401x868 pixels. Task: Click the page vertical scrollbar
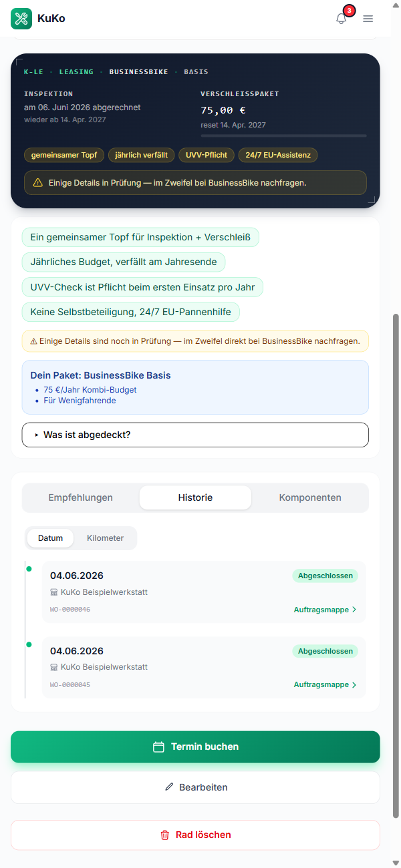pyautogui.click(x=396, y=565)
